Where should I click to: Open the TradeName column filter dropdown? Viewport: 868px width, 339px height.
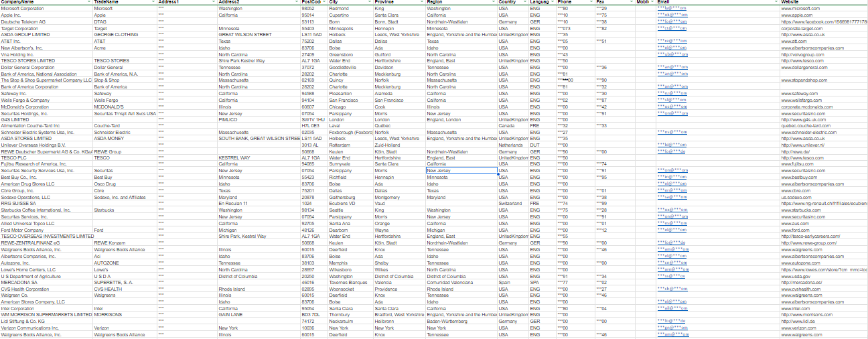click(x=153, y=3)
